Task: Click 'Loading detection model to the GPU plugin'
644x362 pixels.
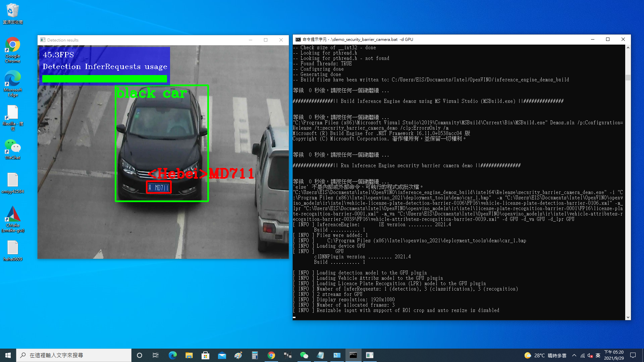Action: 372,273
